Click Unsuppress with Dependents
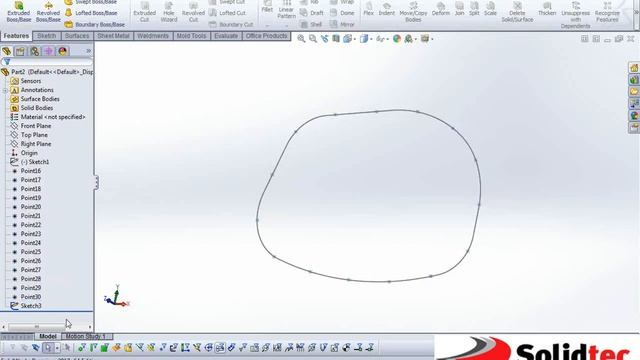This screenshot has height=360, width=640. point(576,15)
